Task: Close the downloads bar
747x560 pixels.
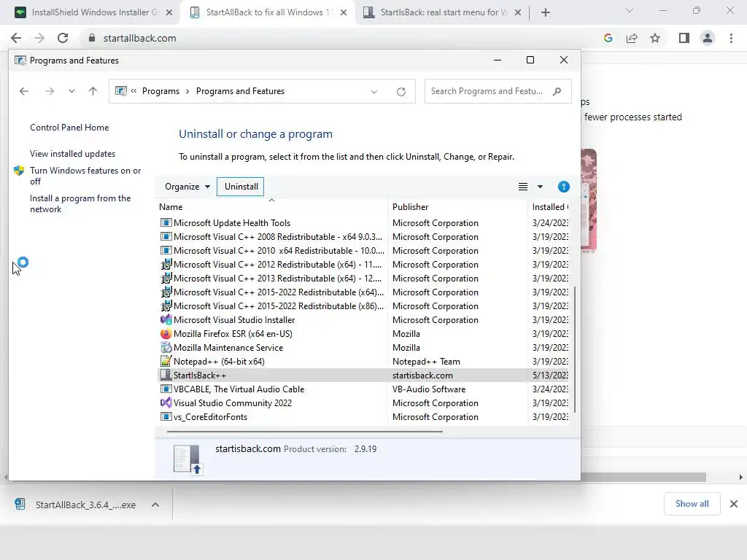Action: 734,504
